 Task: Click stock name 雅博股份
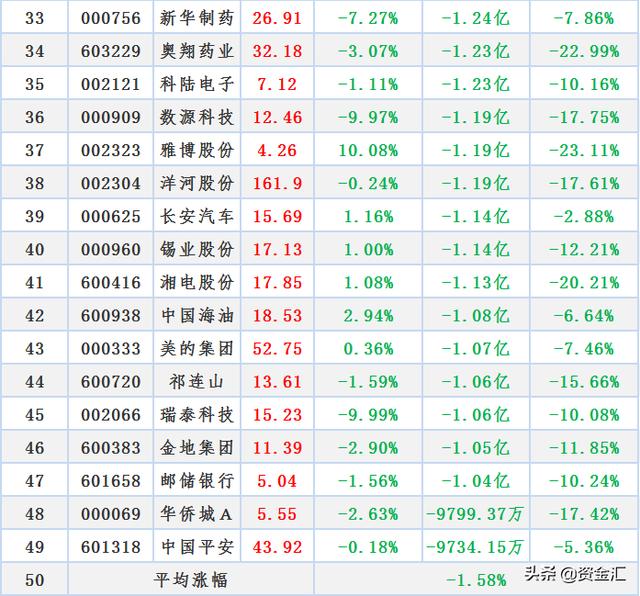click(197, 151)
